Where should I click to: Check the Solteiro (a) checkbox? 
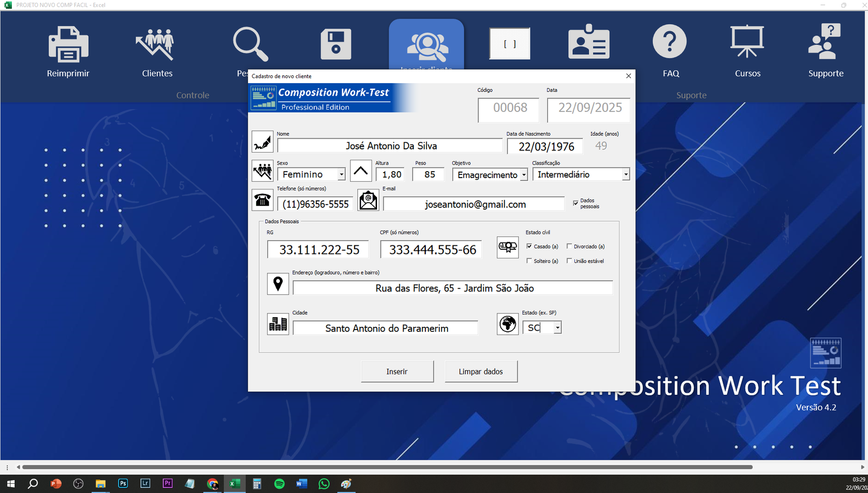pyautogui.click(x=529, y=261)
